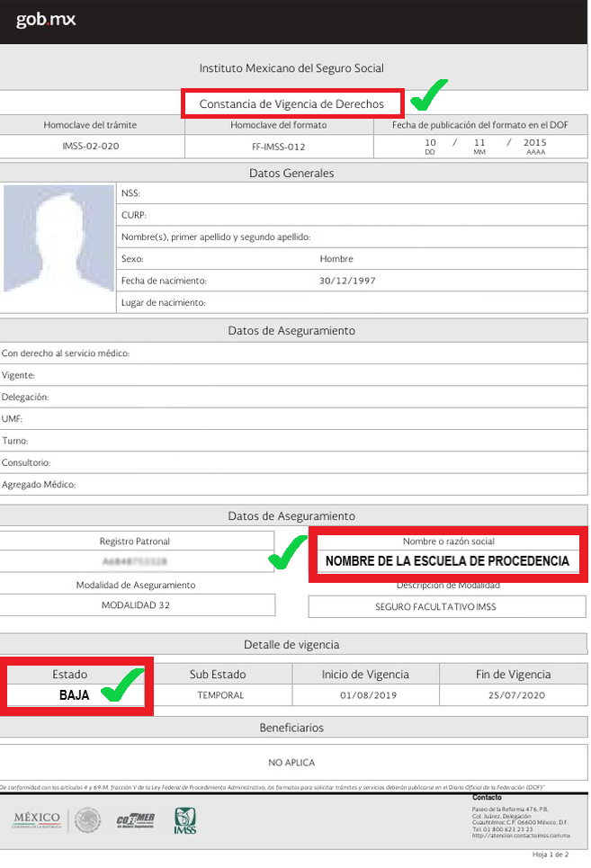The height and width of the screenshot is (868, 591).
Task: Open the atencion.contactoimss.com.mx link
Action: [x=521, y=837]
